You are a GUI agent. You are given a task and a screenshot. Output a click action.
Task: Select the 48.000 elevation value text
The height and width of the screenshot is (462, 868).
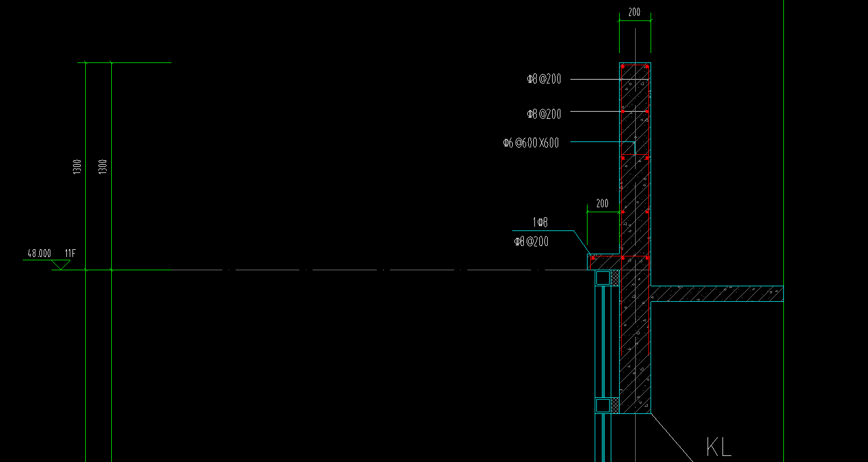[x=39, y=254]
